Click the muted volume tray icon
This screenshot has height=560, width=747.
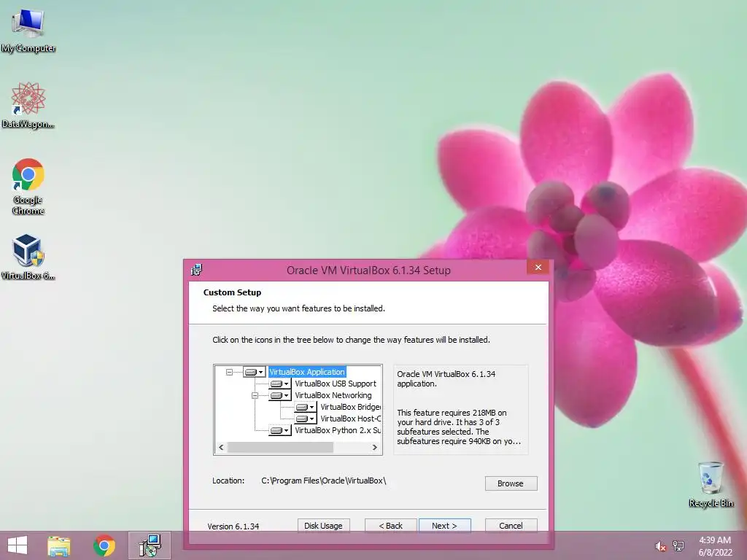pyautogui.click(x=660, y=546)
